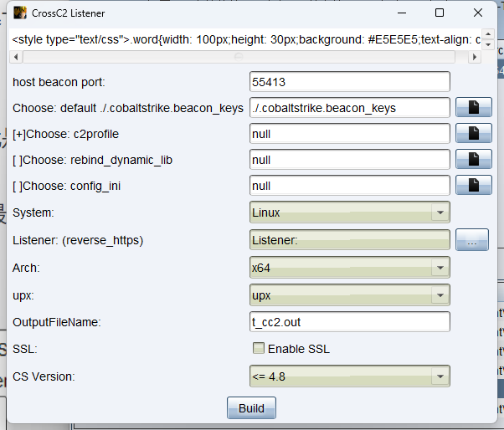This screenshot has height=430, width=504.
Task: Toggle the Enable SSL checkbox
Action: 259,348
